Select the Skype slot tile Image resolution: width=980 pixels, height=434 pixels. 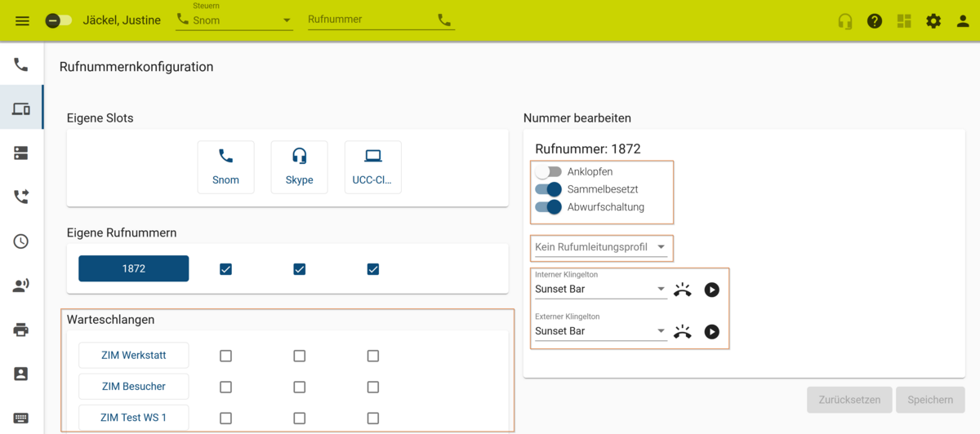point(300,167)
